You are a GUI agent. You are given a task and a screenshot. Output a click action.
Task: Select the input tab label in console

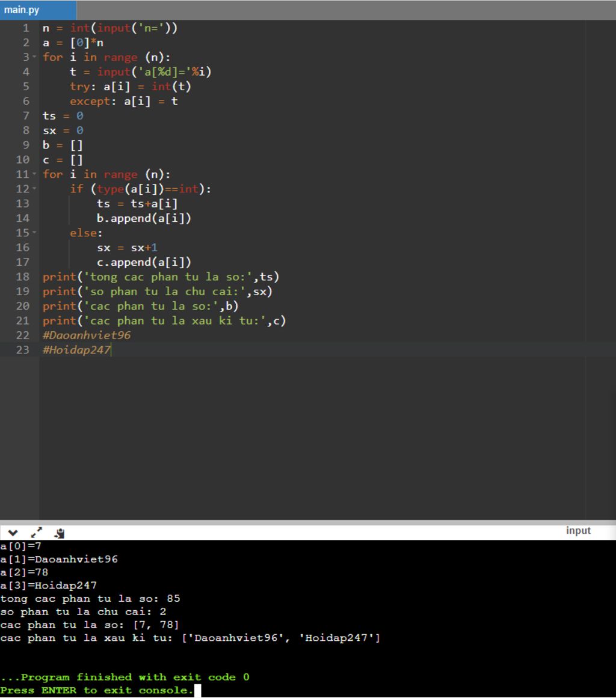[578, 531]
